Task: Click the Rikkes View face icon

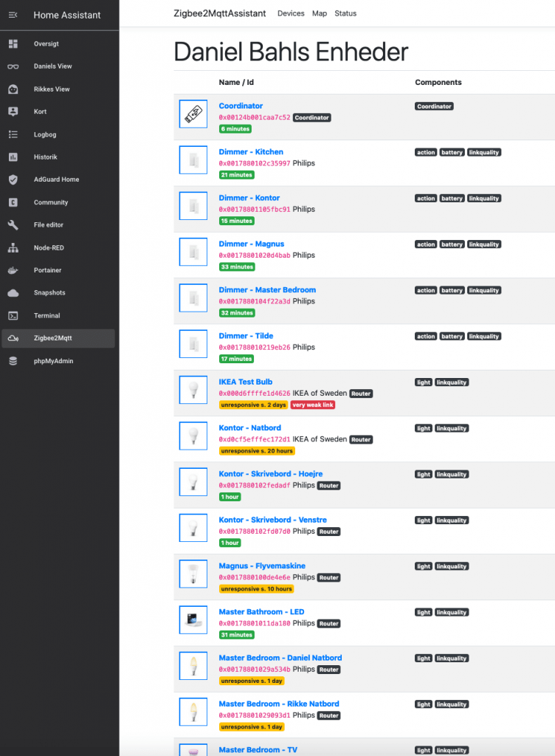Action: pos(13,89)
